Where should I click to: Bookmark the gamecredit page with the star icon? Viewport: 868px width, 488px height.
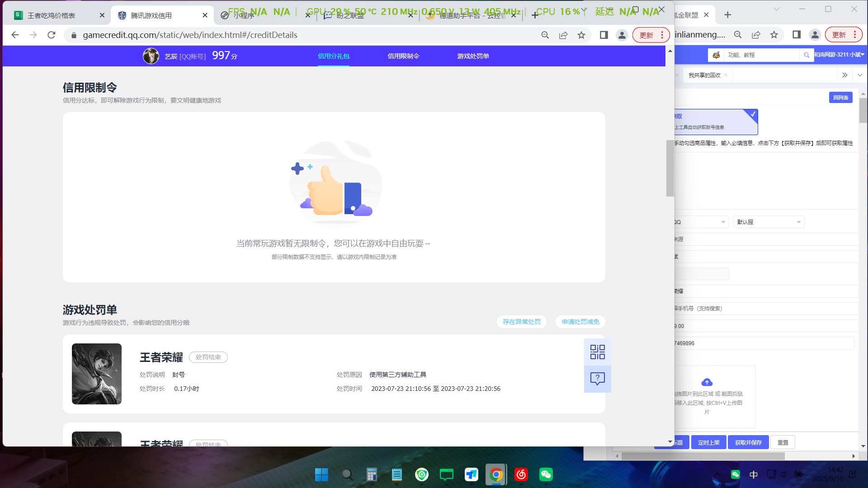[581, 35]
